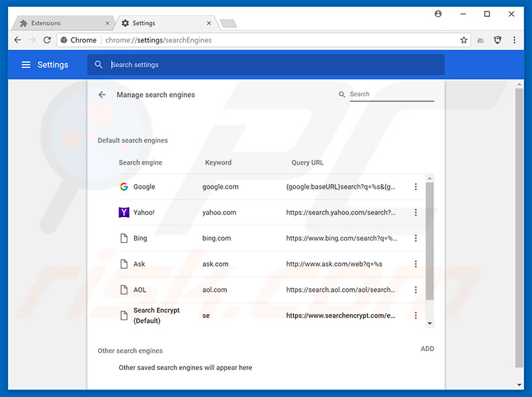Open the user profile icon
Screen dimensions: 532x397
[438, 13]
